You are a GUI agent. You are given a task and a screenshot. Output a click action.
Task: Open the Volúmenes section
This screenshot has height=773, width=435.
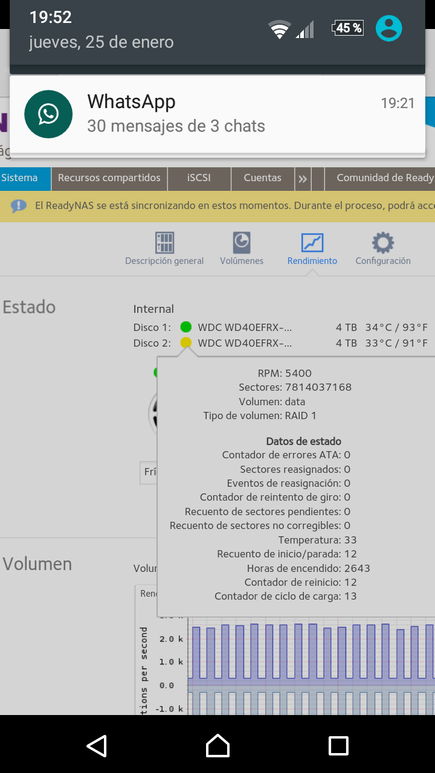coord(242,249)
